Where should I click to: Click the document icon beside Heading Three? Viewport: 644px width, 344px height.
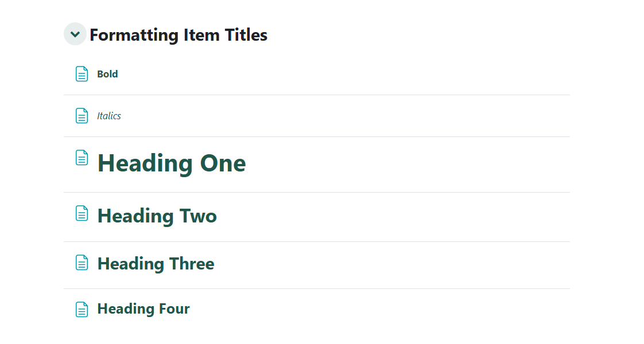[82, 263]
